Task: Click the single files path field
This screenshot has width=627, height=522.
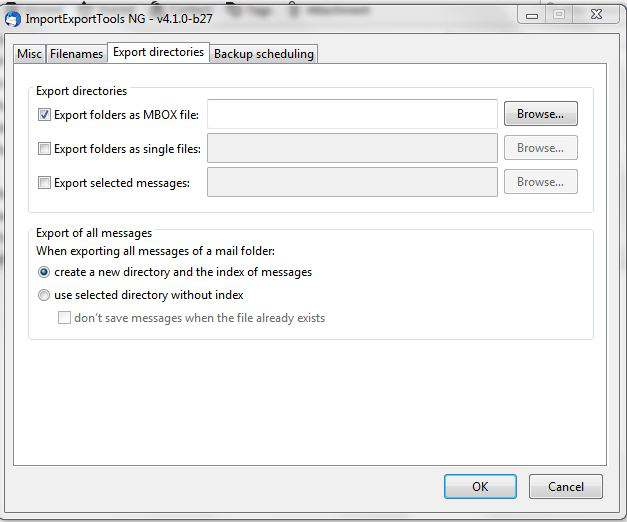Action: coord(352,148)
